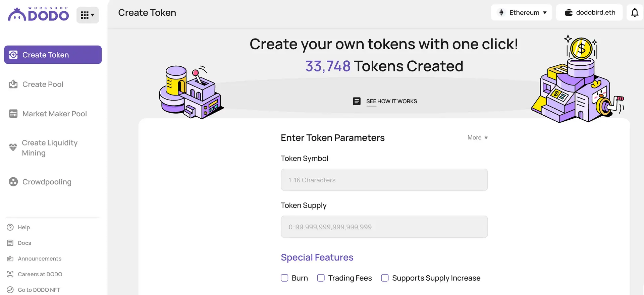Viewport: 644px width, 295px height.
Task: Click the Crowdpooling sidebar icon
Action: tap(13, 182)
